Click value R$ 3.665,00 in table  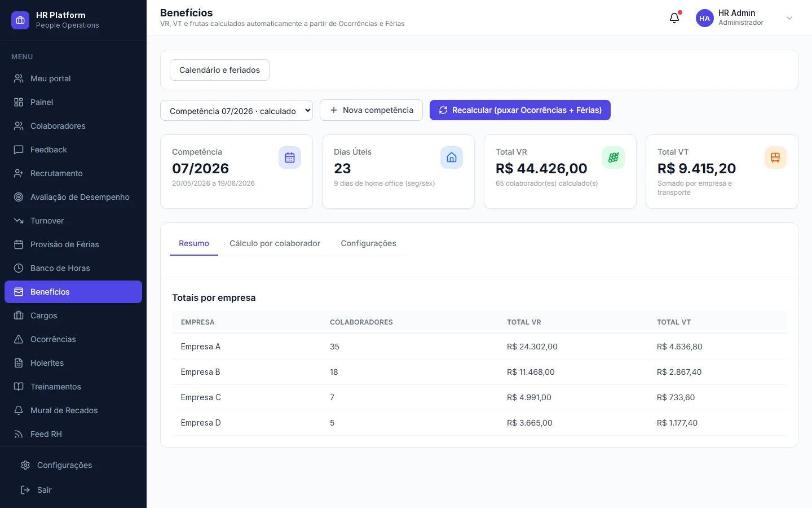[x=529, y=423]
